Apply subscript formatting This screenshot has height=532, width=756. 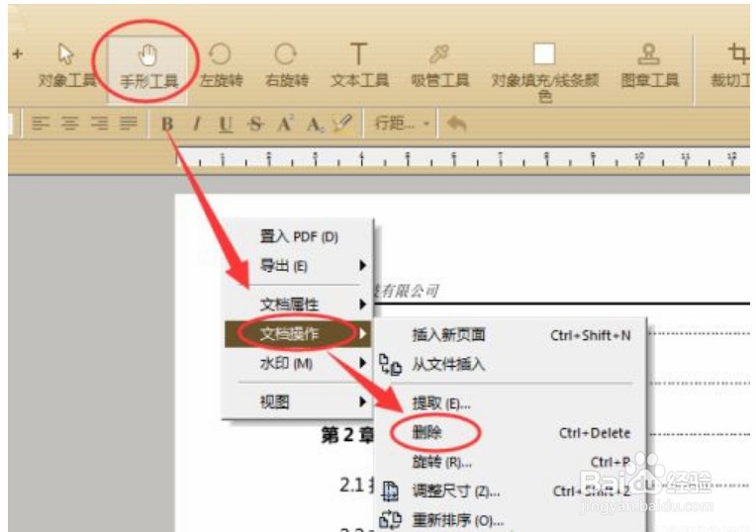click(316, 125)
